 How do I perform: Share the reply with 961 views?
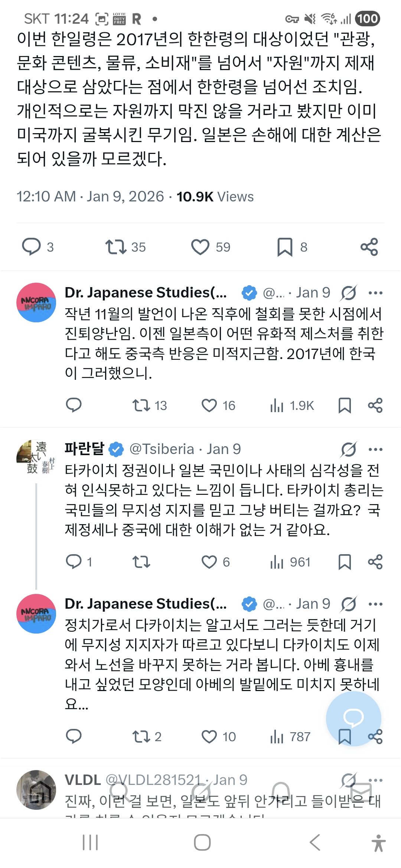point(375,562)
